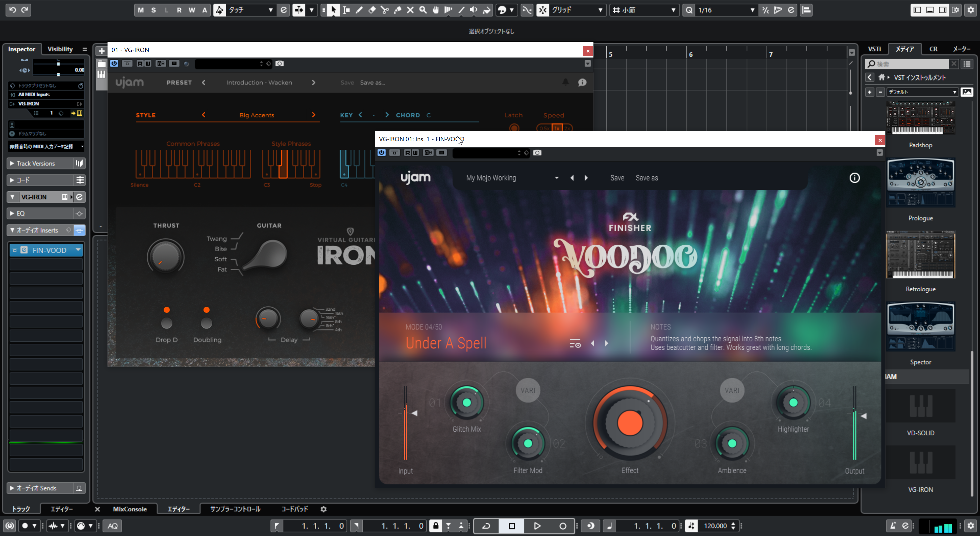
Task: Click camera snapshot icon in FIN-VOOD window
Action: coord(537,152)
